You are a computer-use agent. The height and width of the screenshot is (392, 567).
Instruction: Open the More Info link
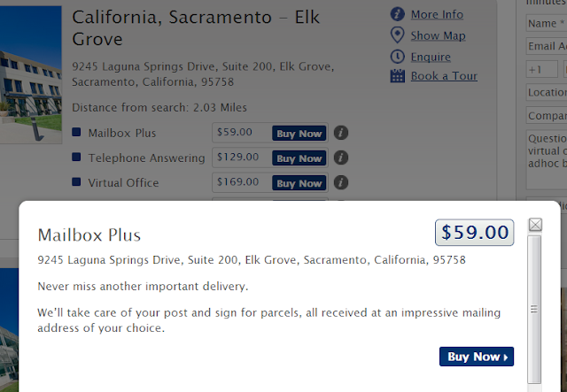point(437,15)
